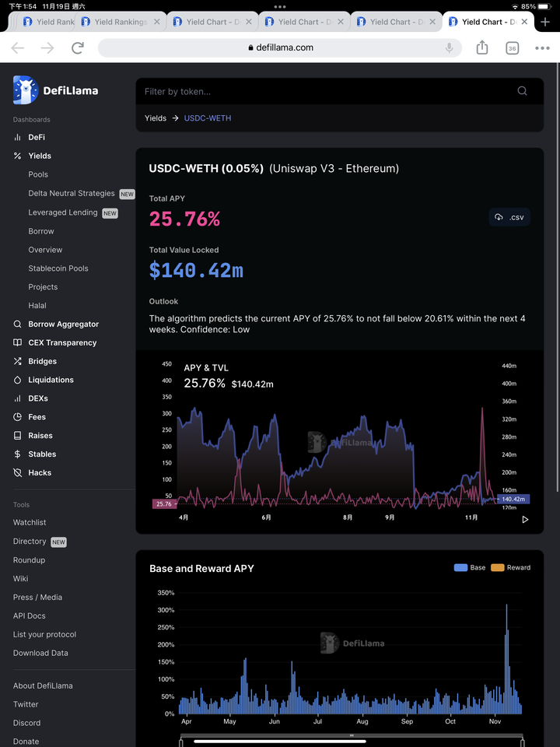560x747 pixels.
Task: Close the Yield Rankings tab
Action: (156, 22)
